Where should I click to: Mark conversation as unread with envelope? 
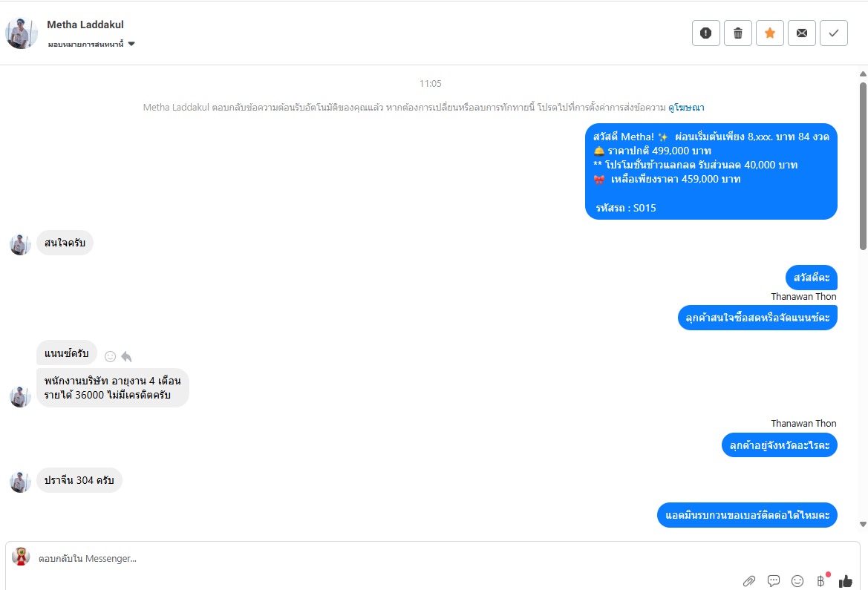tap(801, 33)
